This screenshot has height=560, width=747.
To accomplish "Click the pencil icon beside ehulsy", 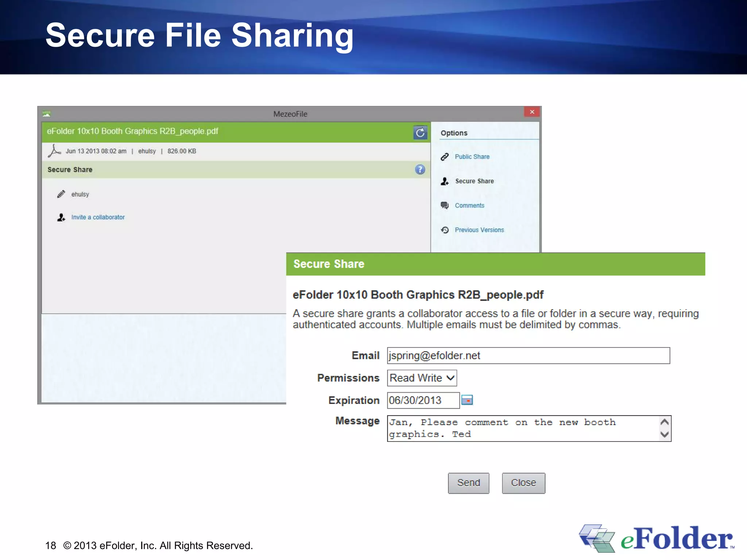I will tap(61, 194).
